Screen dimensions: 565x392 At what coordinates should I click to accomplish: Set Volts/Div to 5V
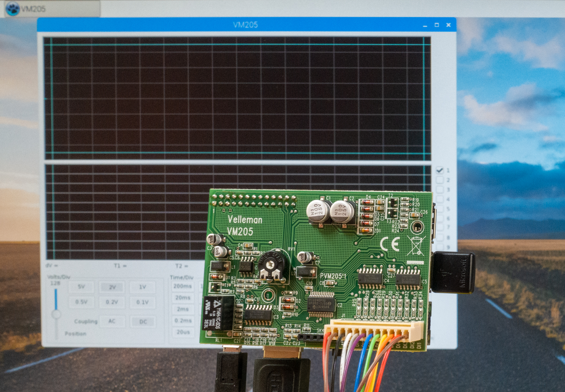81,287
